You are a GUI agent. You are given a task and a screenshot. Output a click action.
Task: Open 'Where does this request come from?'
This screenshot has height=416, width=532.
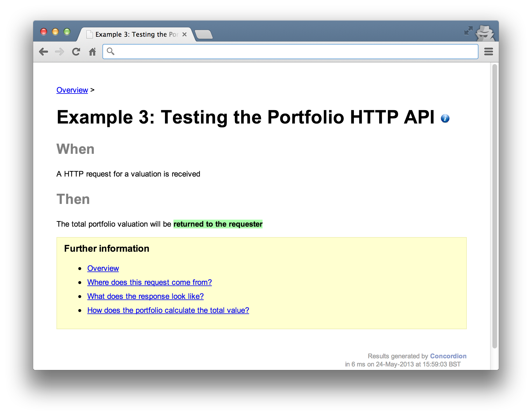click(x=149, y=282)
